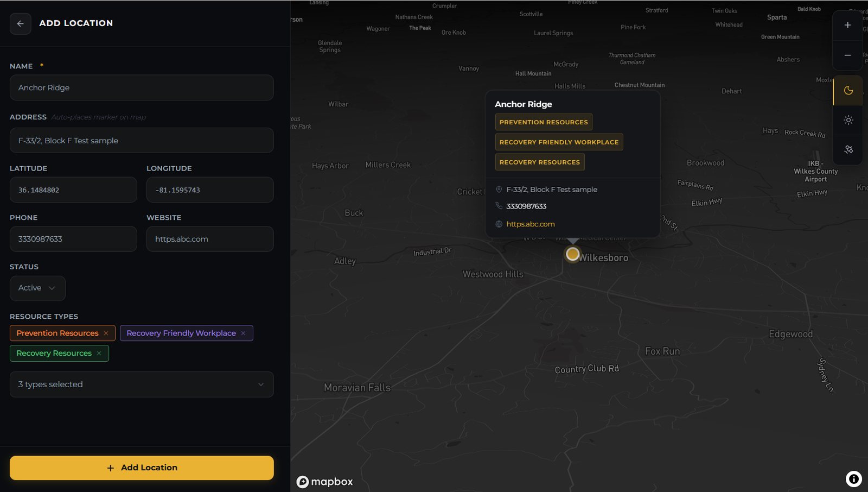The height and width of the screenshot is (492, 868).
Task: Click the Moravian Falls map label
Action: coord(357,388)
